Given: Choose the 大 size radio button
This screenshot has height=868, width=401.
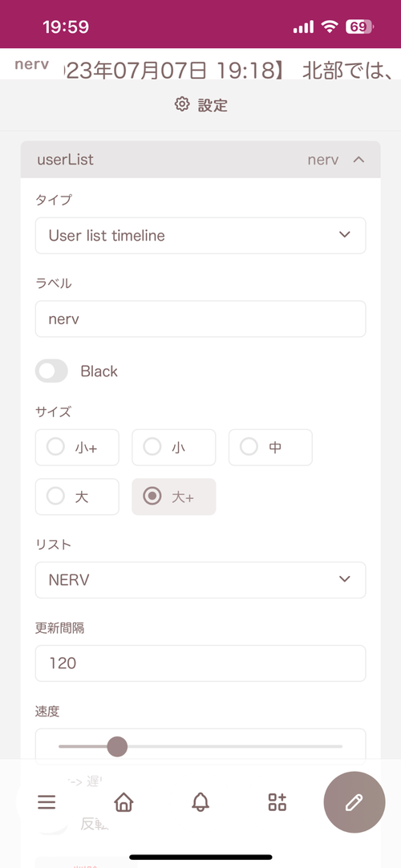Looking at the screenshot, I should tap(77, 497).
